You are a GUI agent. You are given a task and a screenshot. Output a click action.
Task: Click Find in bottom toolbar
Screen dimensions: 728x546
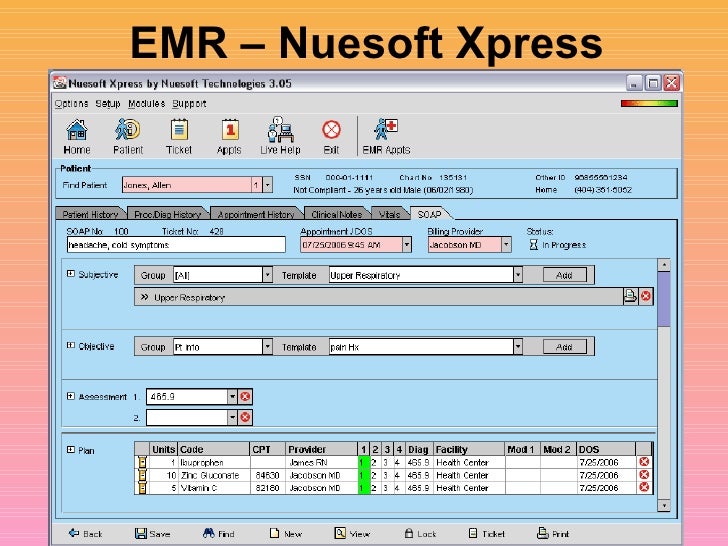pos(219,533)
